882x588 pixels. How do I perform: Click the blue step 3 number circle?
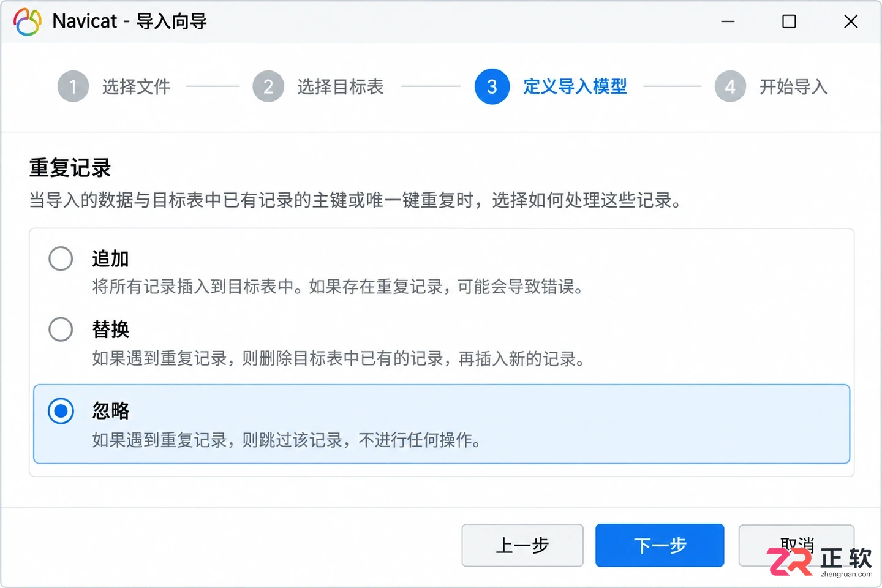coord(492,86)
